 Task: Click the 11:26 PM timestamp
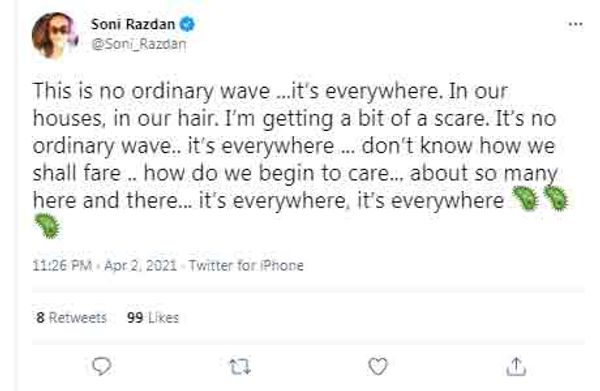[x=62, y=265]
